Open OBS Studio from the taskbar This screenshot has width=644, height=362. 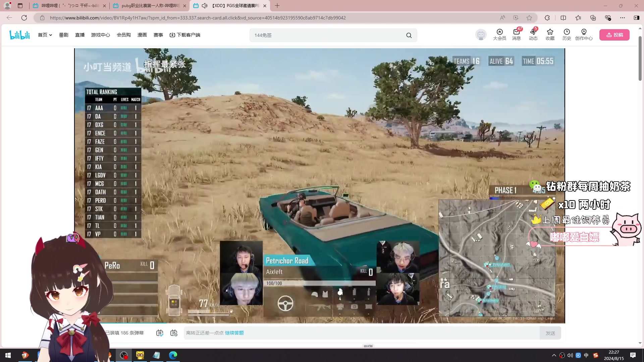[124, 355]
